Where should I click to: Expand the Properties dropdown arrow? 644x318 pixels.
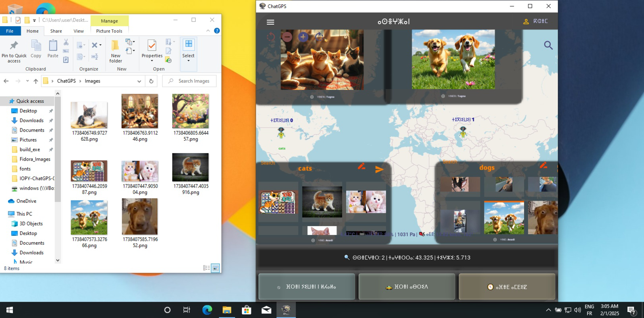click(x=152, y=61)
